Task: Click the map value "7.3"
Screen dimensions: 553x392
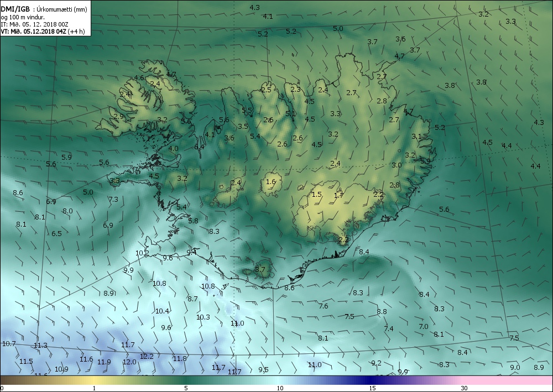Action: pyautogui.click(x=113, y=200)
